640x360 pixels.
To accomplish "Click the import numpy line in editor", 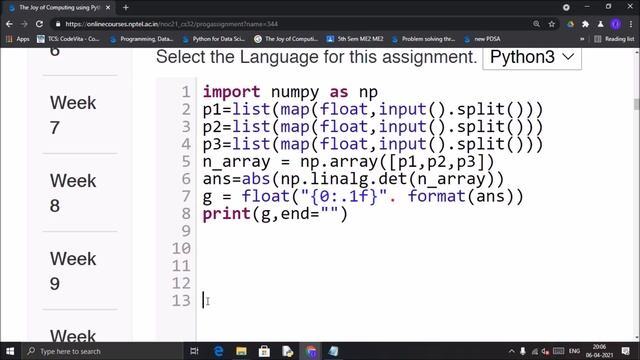I will 290,92.
